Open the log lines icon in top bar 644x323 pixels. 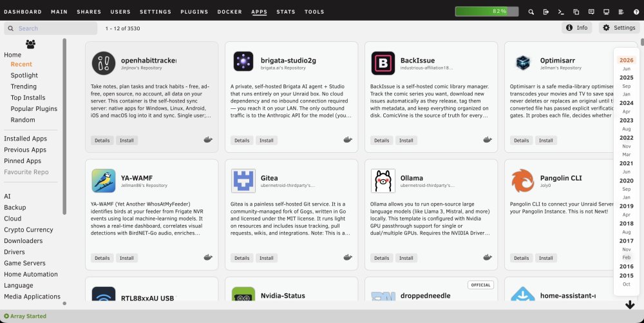(621, 12)
